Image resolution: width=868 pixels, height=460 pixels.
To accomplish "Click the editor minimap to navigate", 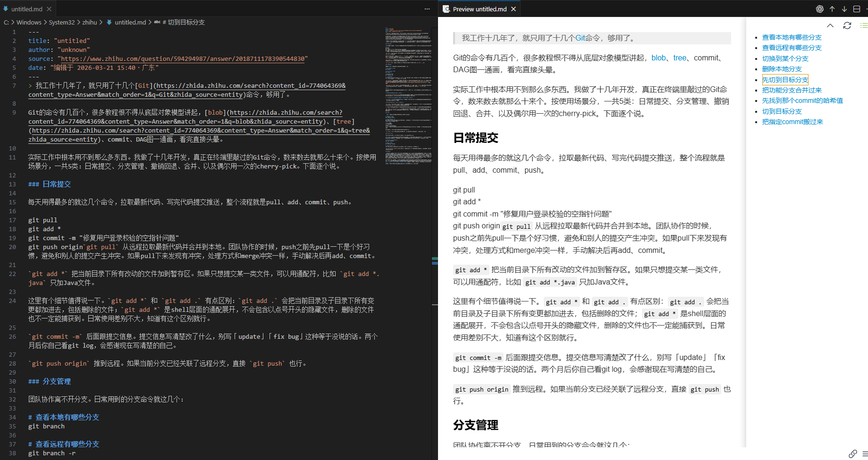I will coord(408,94).
